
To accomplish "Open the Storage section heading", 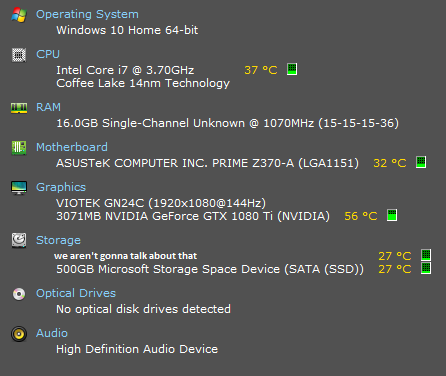I will pos(58,240).
